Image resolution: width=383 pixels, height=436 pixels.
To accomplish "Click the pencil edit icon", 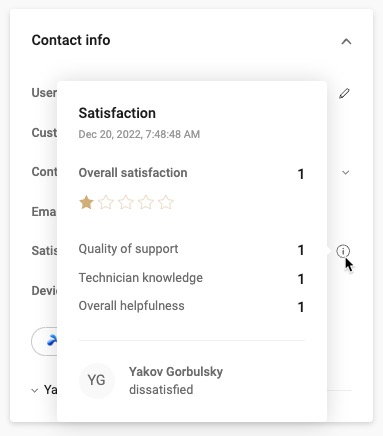I will pos(344,93).
